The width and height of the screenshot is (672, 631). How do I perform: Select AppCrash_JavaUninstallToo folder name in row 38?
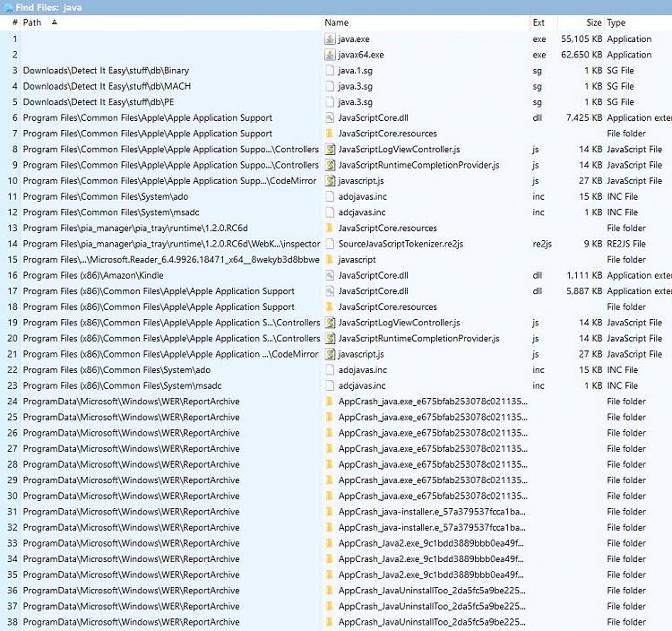pyautogui.click(x=432, y=622)
